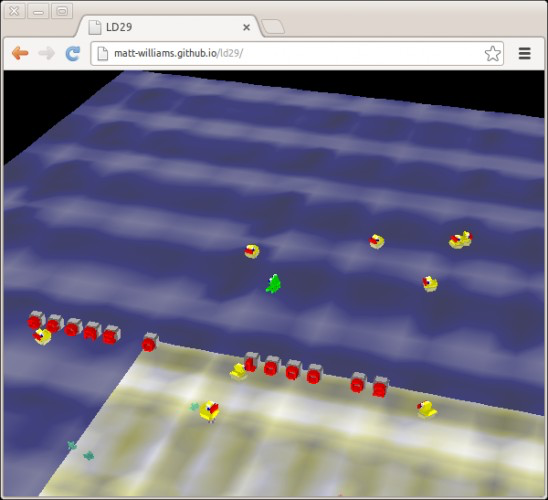548x500 pixels.
Task: Click the green frog character
Action: point(273,284)
